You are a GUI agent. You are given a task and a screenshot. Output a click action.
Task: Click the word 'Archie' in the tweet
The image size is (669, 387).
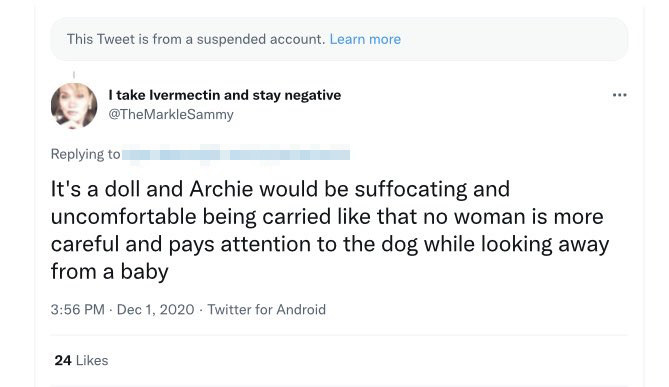pos(221,189)
